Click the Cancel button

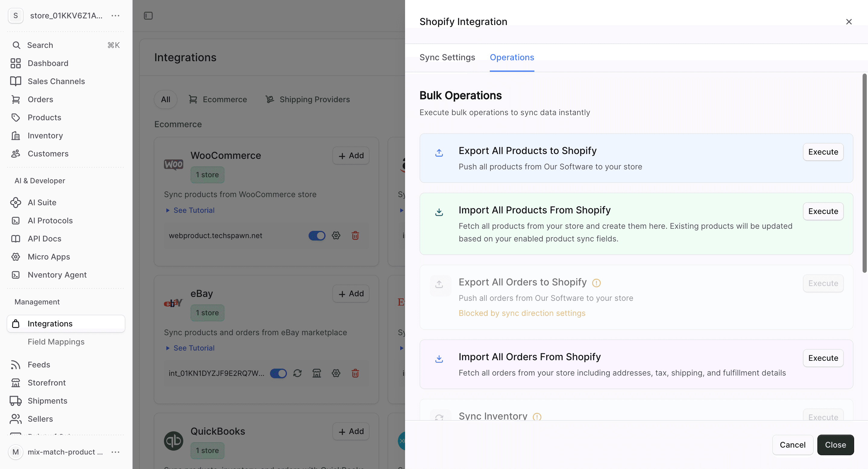point(793,445)
